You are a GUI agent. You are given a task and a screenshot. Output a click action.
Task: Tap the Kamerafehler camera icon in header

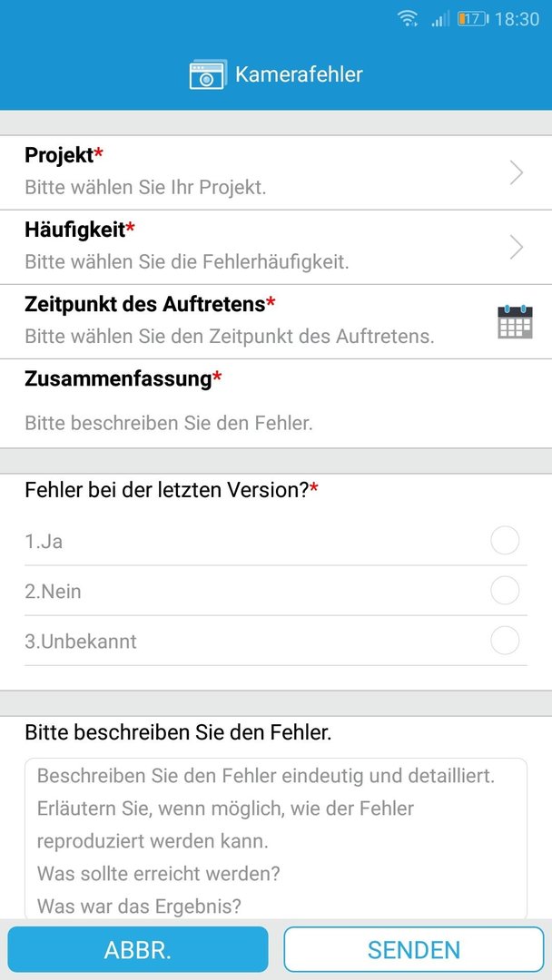click(x=208, y=75)
